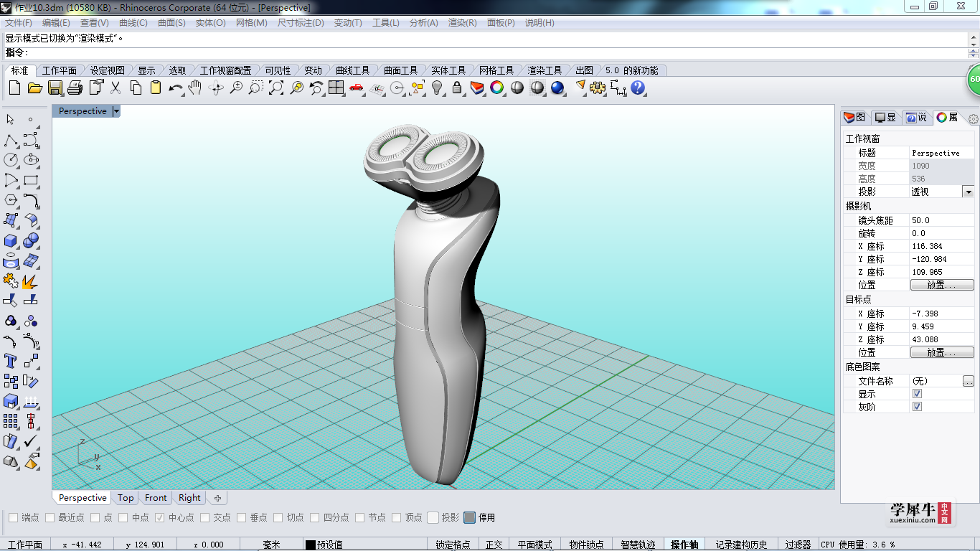980x551 pixels.
Task: Enable the 四分点 osnap checkbox
Action: (x=315, y=517)
